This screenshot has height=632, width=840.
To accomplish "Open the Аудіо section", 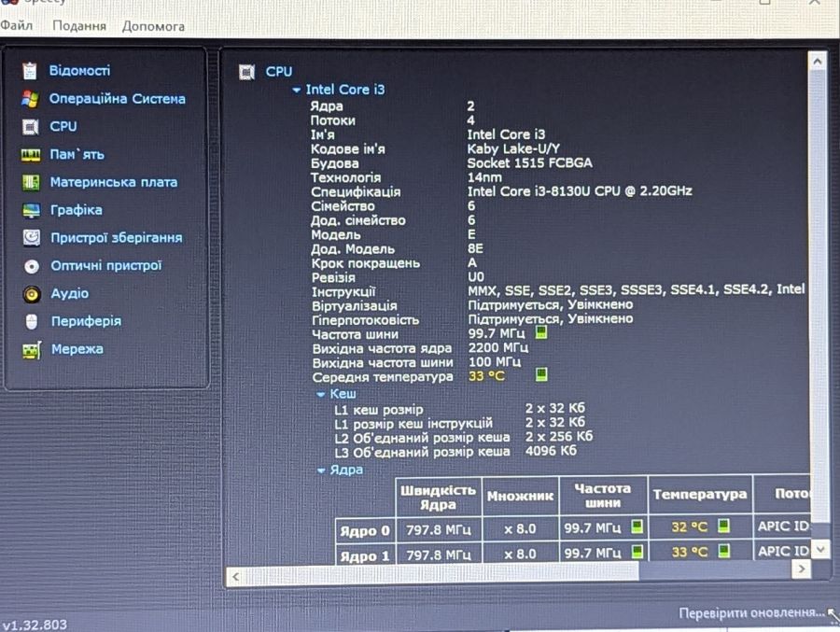I will coord(70,294).
